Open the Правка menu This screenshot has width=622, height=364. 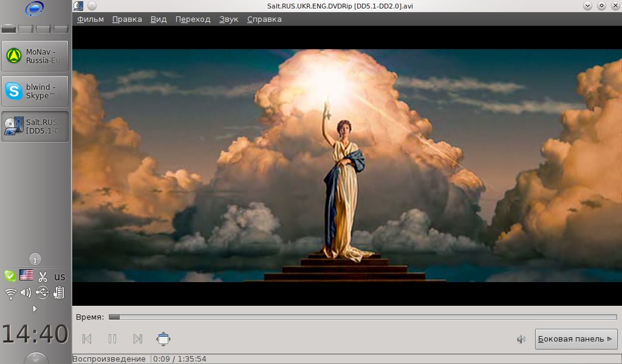[x=127, y=19]
